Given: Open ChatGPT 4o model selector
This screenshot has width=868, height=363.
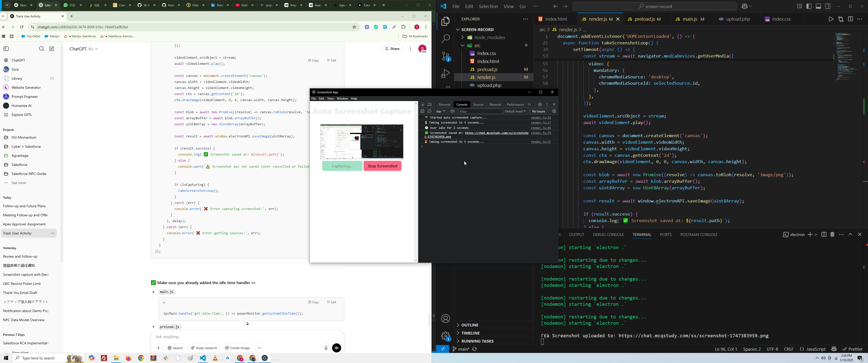Looking at the screenshot, I should 84,49.
